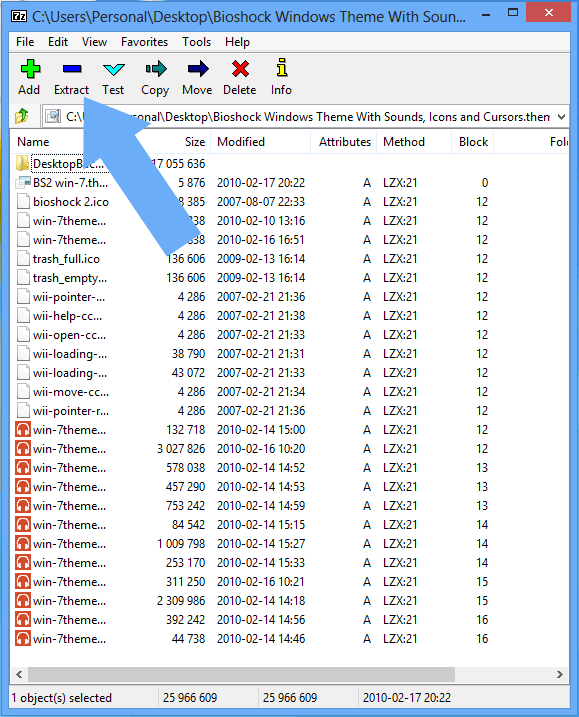Minimize the 7-Zip window
The width and height of the screenshot is (579, 717).
486,15
